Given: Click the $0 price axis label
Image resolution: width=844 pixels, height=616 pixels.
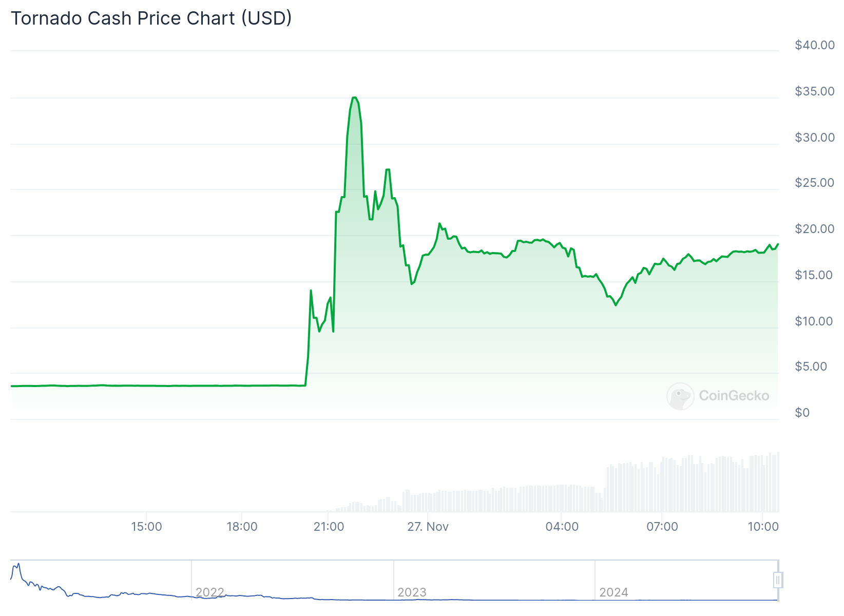Looking at the screenshot, I should pyautogui.click(x=802, y=413).
